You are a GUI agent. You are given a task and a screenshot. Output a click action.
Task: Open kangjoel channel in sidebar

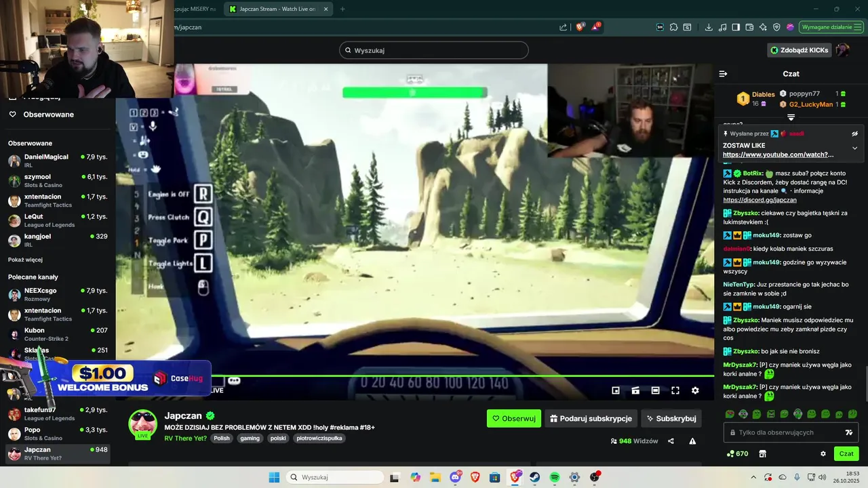coord(57,240)
